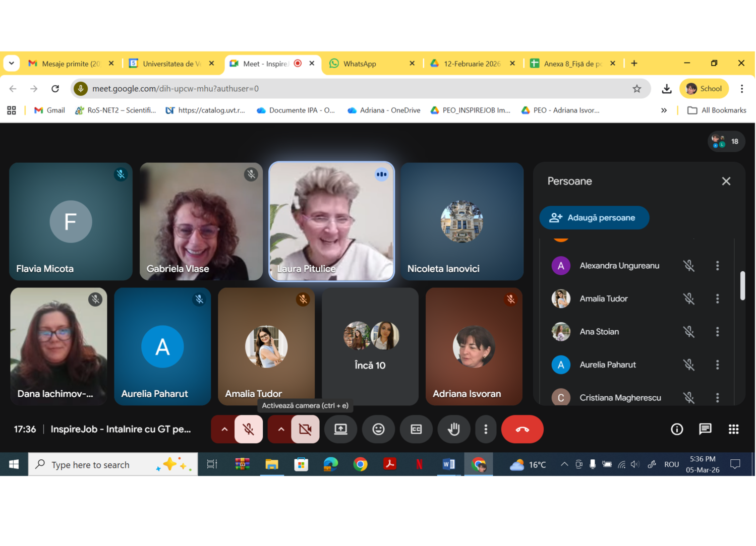Open the Gmail bookmark link

(49, 110)
